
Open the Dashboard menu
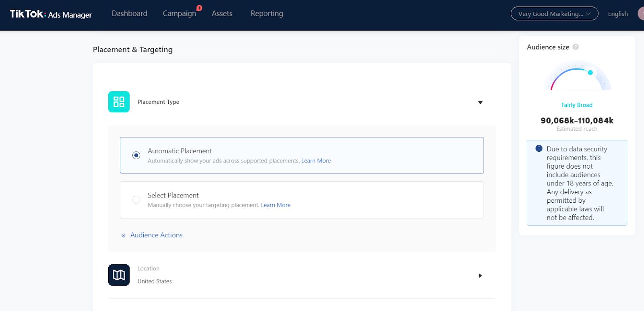tap(130, 13)
